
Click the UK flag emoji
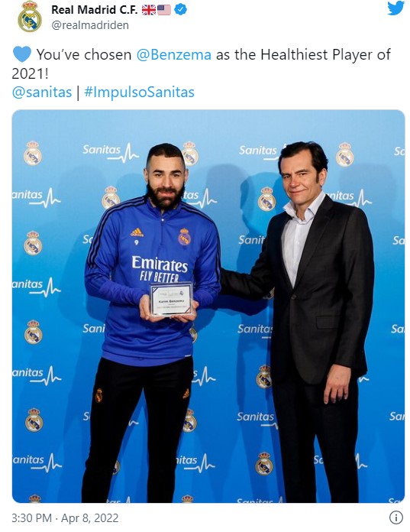pyautogui.click(x=148, y=10)
